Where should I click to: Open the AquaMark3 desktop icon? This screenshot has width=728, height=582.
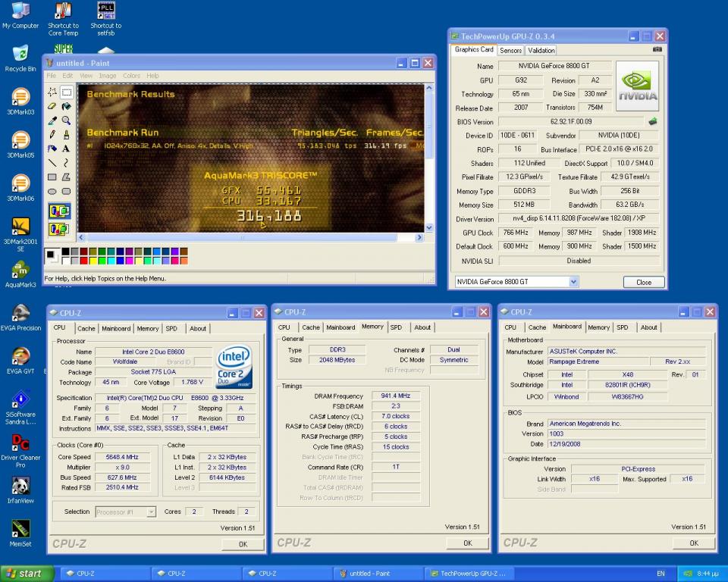click(x=20, y=274)
